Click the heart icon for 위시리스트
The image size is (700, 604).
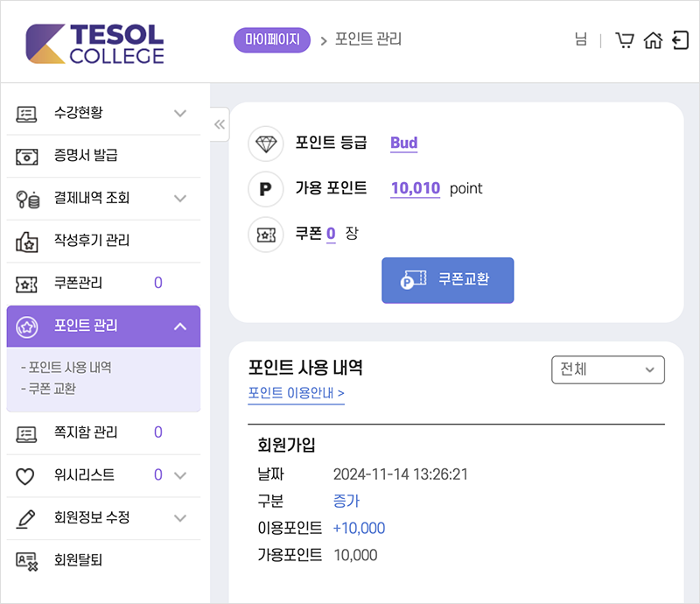[x=25, y=476]
